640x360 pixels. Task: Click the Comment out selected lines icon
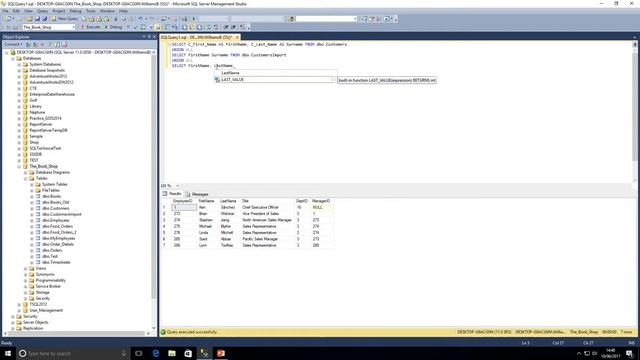[x=209, y=27]
